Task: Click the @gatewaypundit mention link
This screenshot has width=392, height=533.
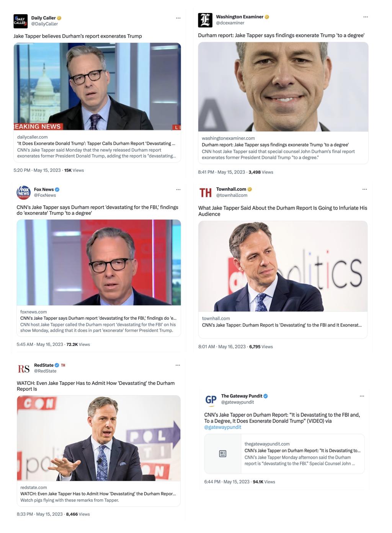Action: click(x=223, y=427)
